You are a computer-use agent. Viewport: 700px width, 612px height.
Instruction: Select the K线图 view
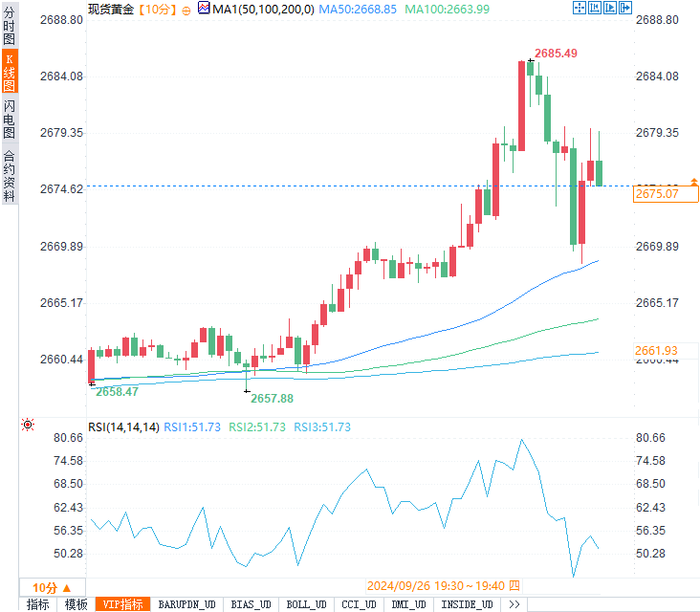[10, 72]
